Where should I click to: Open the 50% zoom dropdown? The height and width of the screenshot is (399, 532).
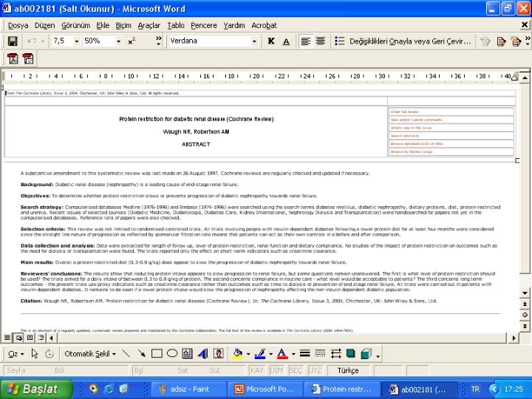pos(118,41)
